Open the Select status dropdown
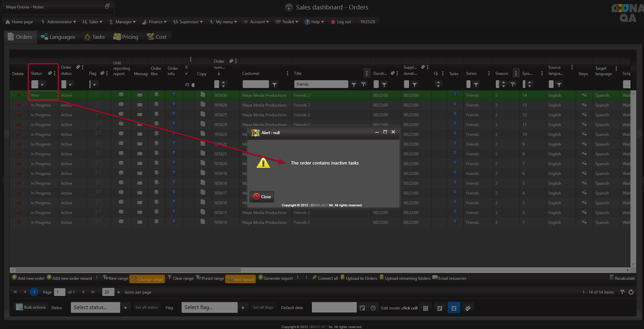This screenshot has width=644, height=329. click(x=125, y=308)
